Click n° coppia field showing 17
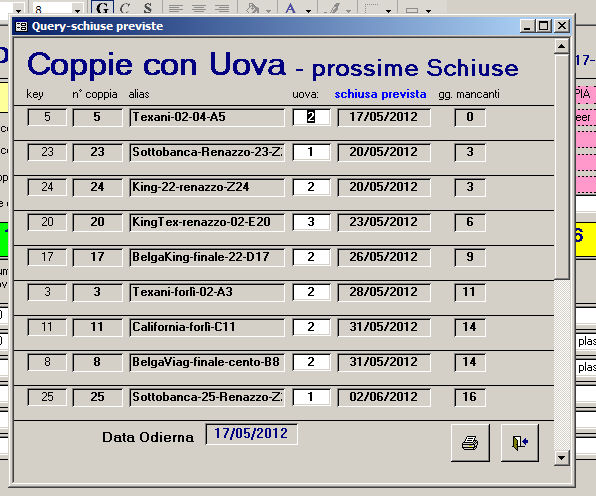The height and width of the screenshot is (496, 596). pyautogui.click(x=98, y=257)
